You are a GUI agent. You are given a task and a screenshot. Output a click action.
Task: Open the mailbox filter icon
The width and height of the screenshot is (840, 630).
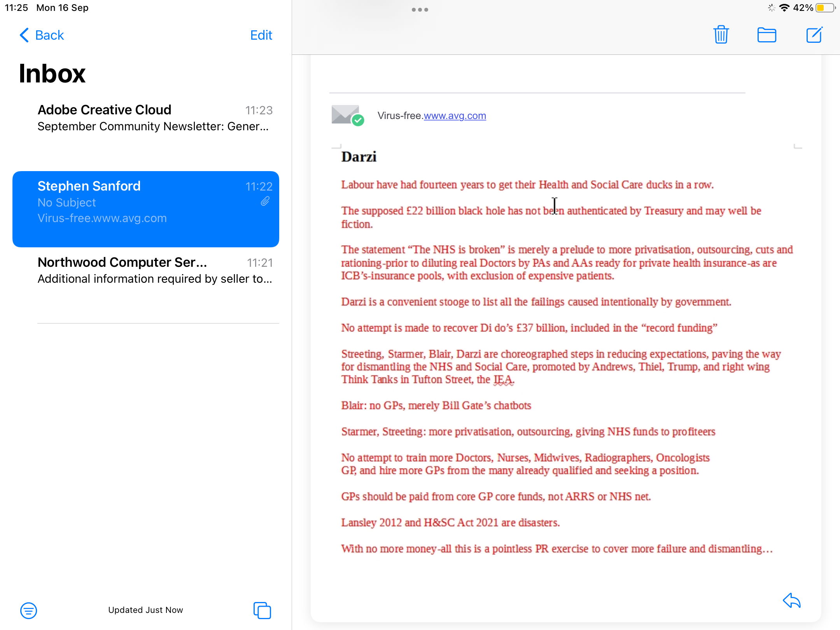point(28,610)
